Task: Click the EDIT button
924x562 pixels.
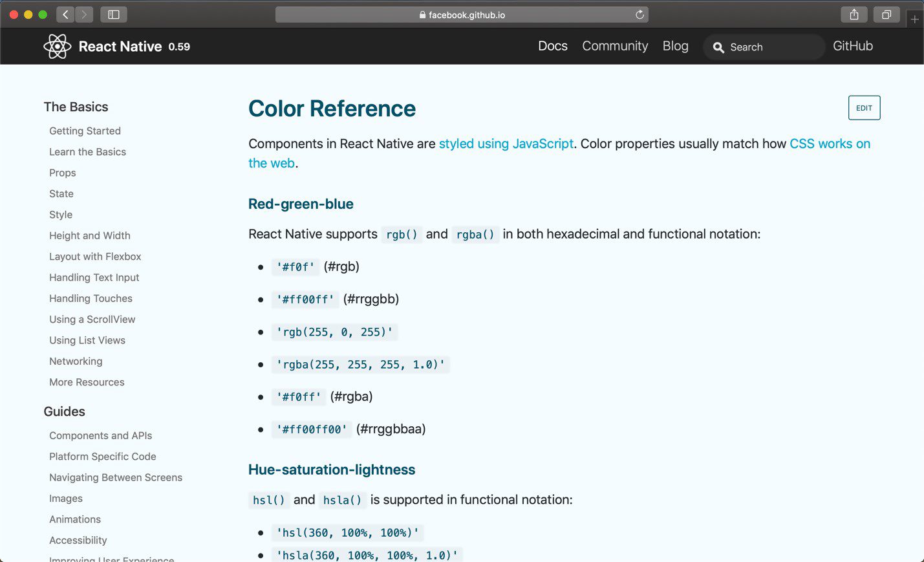Action: point(864,107)
